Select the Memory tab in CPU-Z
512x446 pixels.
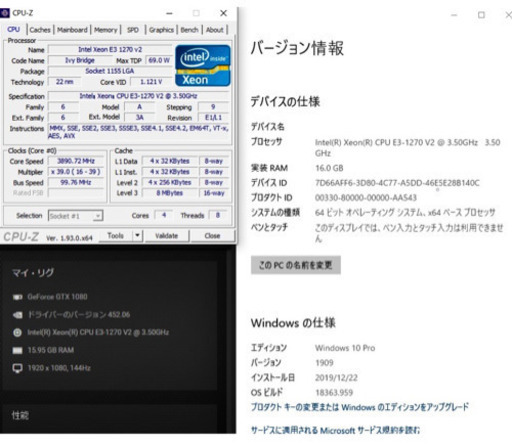point(106,30)
